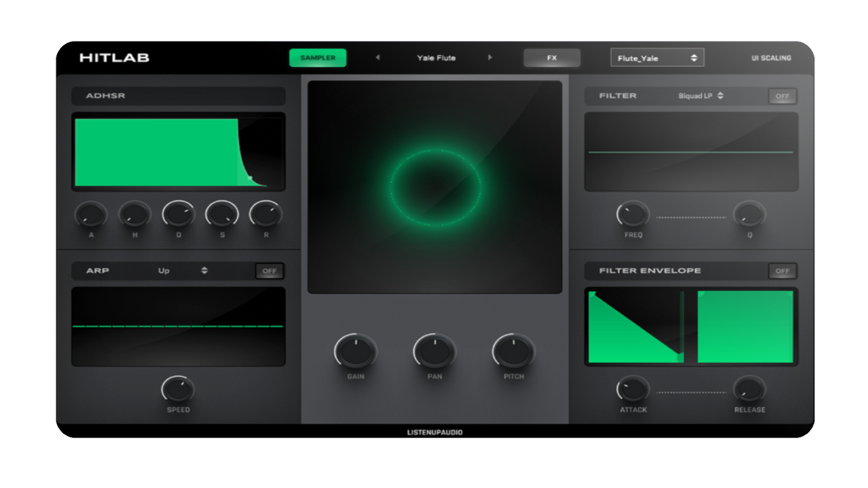Toggle the FILTER ENVELOPE OFF switch
The image size is (868, 488).
(x=783, y=271)
